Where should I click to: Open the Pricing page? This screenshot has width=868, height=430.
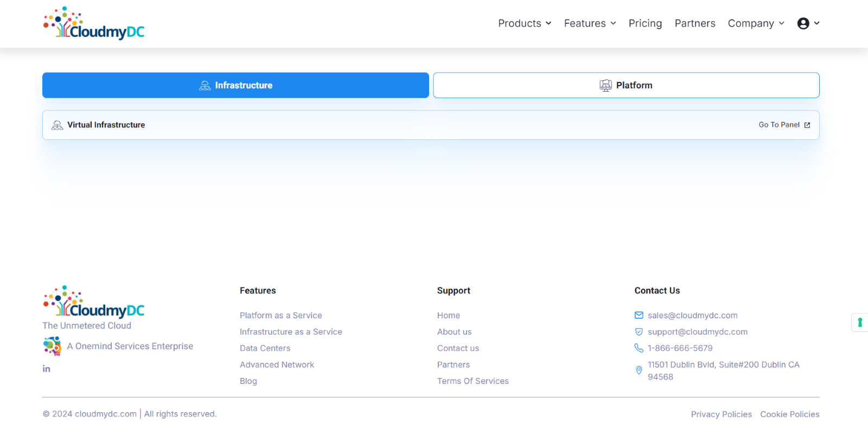645,23
